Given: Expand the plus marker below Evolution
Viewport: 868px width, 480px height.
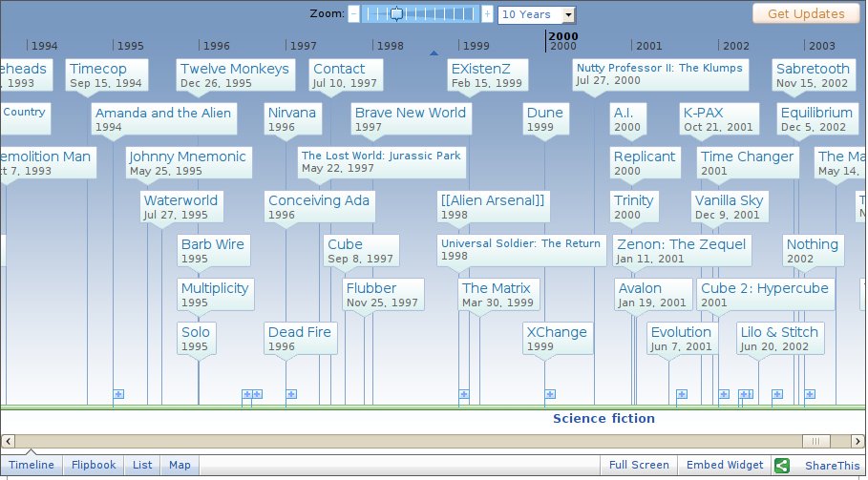Looking at the screenshot, I should [x=682, y=394].
